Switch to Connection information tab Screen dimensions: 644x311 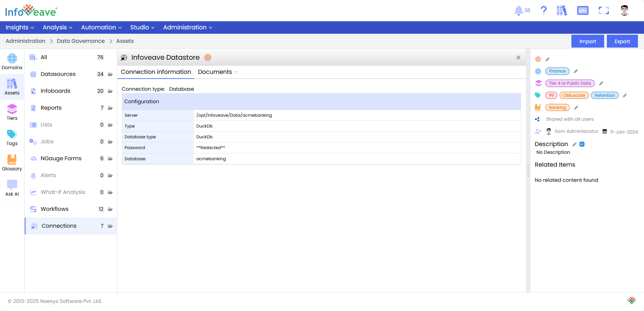click(156, 72)
